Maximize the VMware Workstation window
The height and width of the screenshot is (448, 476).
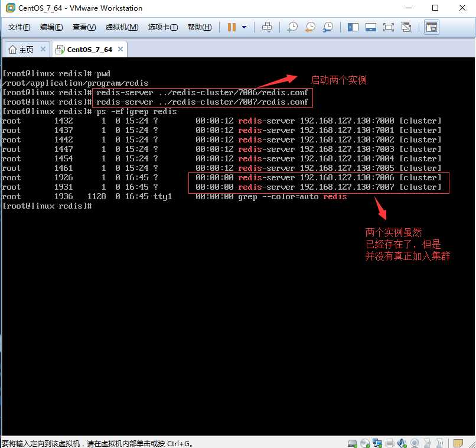coord(435,8)
